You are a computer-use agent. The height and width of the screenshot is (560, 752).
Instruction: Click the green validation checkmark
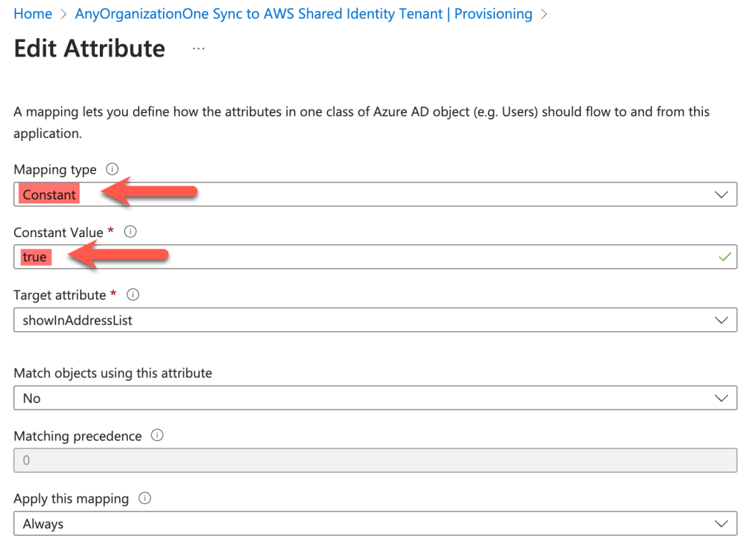pos(724,257)
